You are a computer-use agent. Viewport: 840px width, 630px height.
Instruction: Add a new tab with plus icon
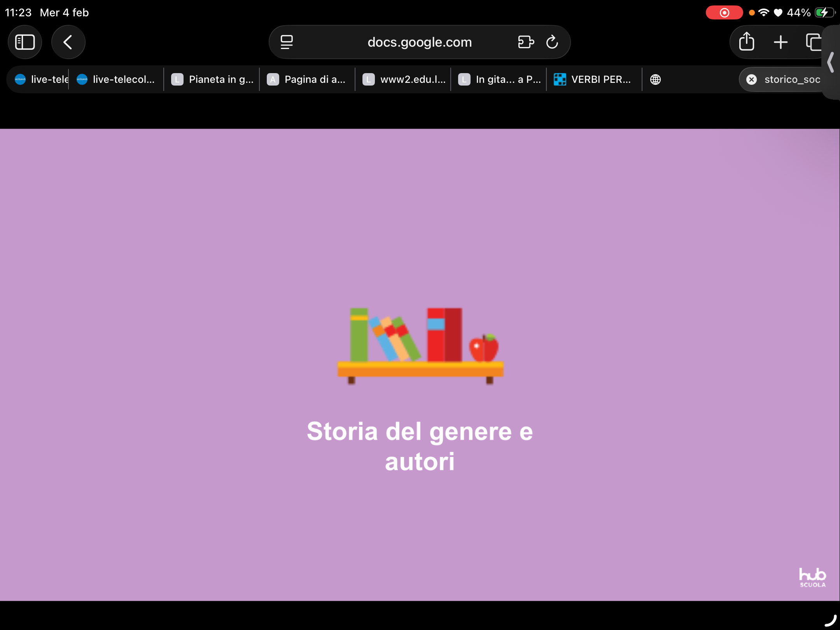click(780, 42)
